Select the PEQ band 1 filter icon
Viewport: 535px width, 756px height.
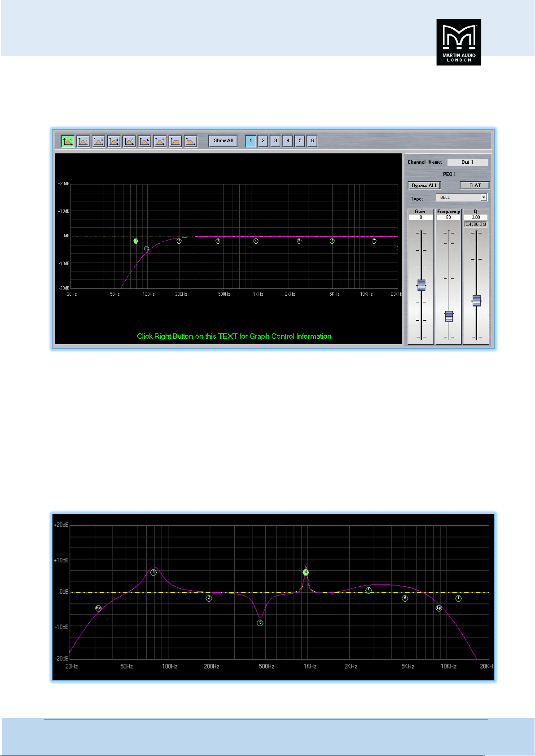click(x=68, y=141)
